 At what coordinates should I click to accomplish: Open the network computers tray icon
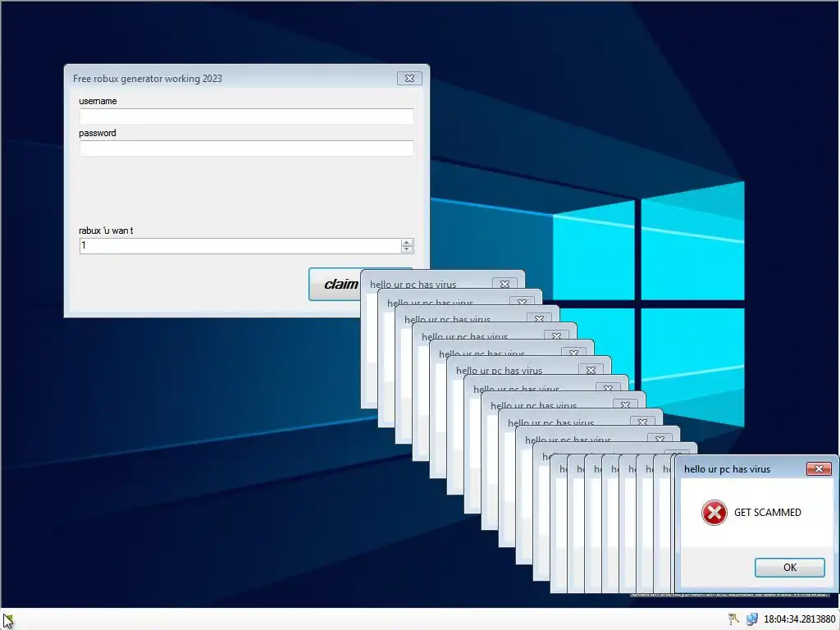pyautogui.click(x=752, y=619)
